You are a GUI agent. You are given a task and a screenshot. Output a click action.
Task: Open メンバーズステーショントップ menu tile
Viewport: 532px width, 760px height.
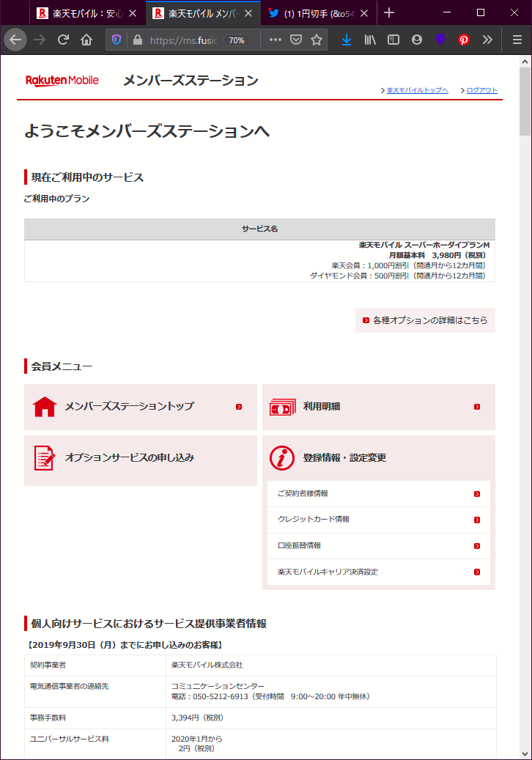(141, 407)
